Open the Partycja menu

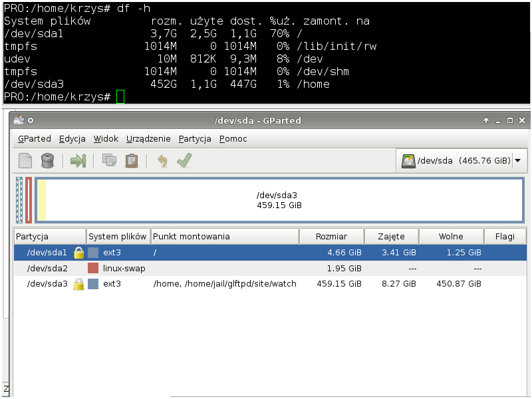195,139
